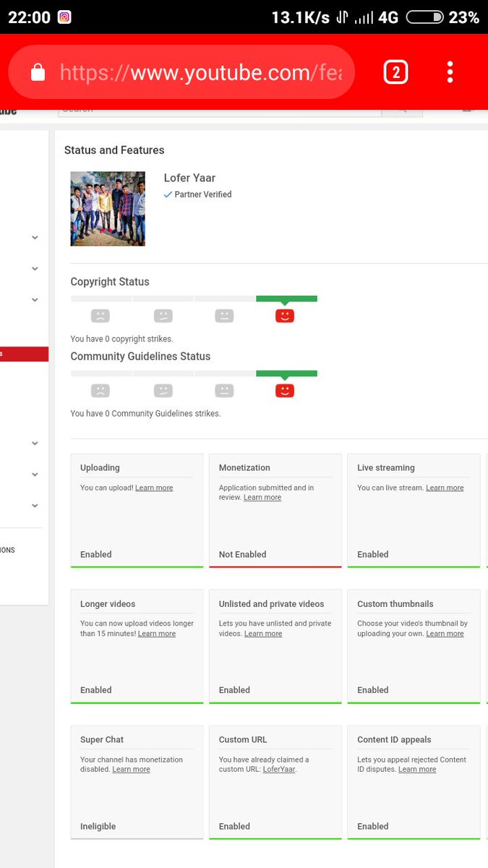
Task: Expand third sidebar chevron above red item
Action: [35, 299]
